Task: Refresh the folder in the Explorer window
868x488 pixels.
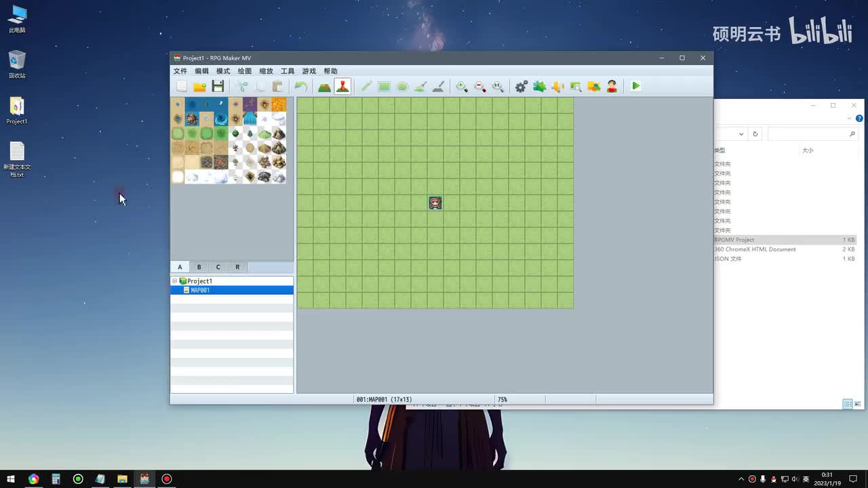Action: tap(755, 134)
